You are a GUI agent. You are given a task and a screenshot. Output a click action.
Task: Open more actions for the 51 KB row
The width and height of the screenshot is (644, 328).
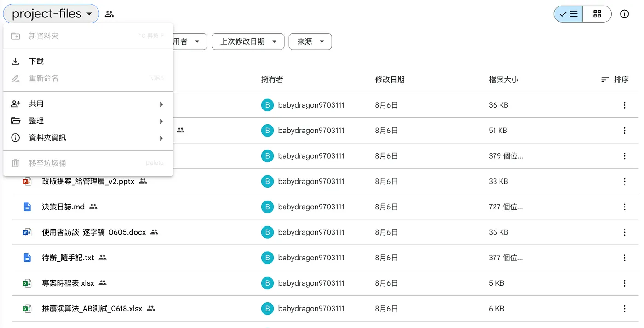pos(624,131)
